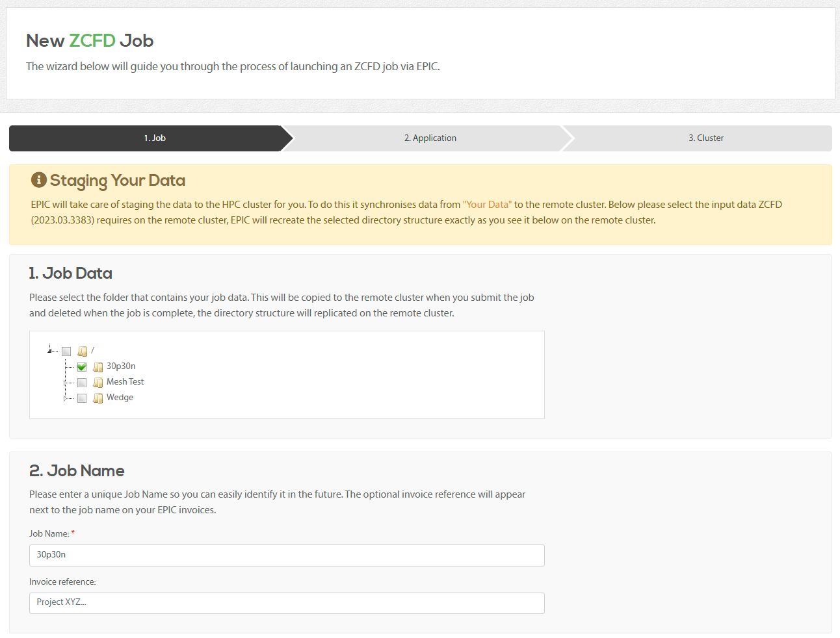The image size is (840, 638).
Task: Click the Invoice reference input field
Action: point(287,603)
